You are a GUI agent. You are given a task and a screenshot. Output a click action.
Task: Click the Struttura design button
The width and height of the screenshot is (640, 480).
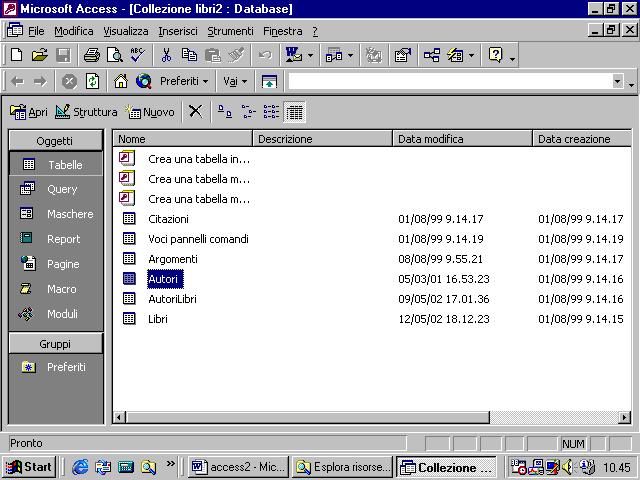[x=86, y=111]
